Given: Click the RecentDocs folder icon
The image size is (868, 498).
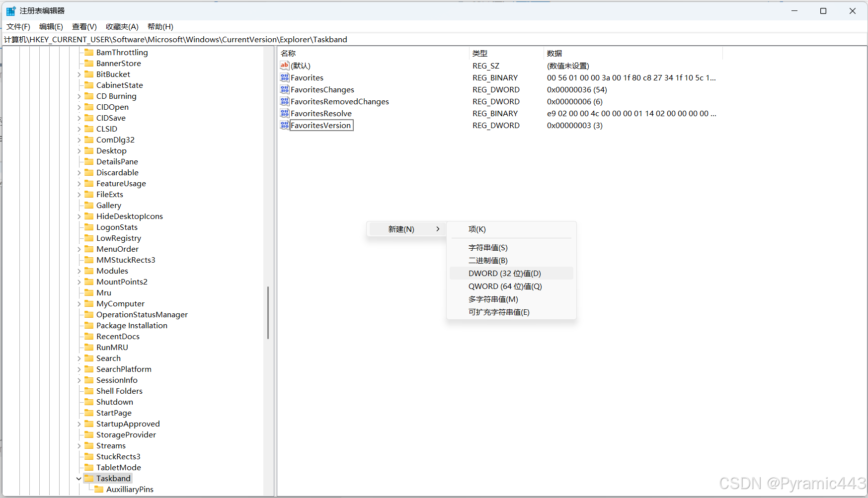Looking at the screenshot, I should point(89,336).
